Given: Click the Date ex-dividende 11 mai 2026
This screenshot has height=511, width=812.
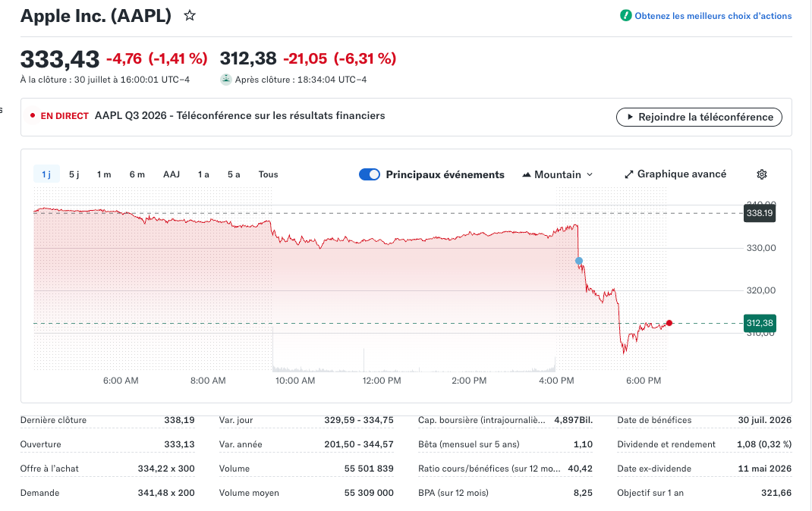Looking at the screenshot, I should (764, 469).
